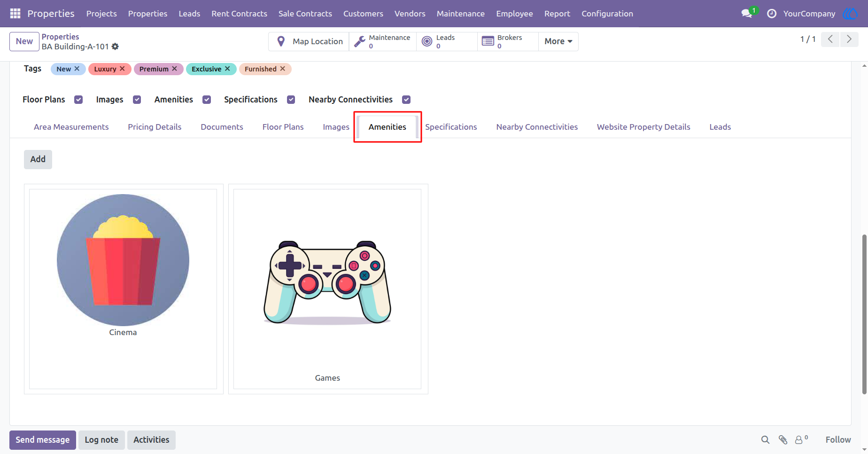Open the activities clock icon

772,14
